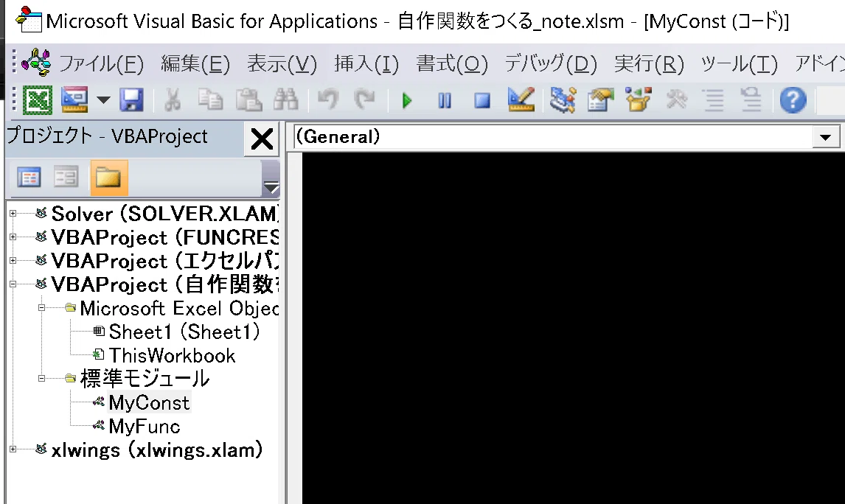Open Project Explorer toolbar icon

(563, 100)
